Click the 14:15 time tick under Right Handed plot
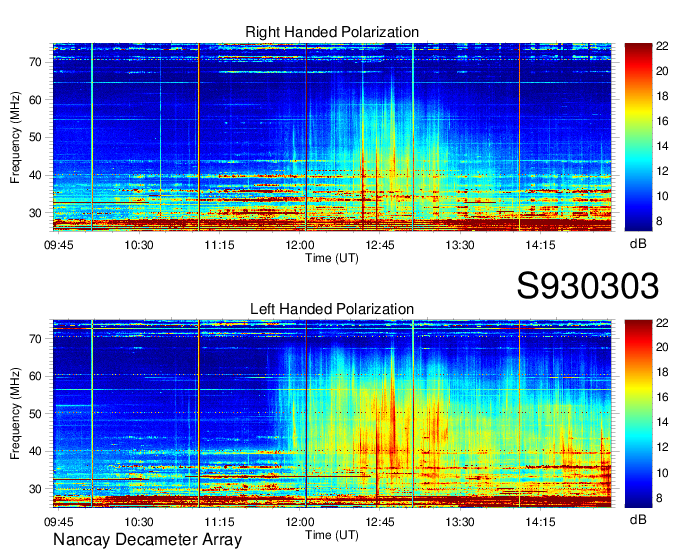The image size is (680, 552). [x=540, y=245]
